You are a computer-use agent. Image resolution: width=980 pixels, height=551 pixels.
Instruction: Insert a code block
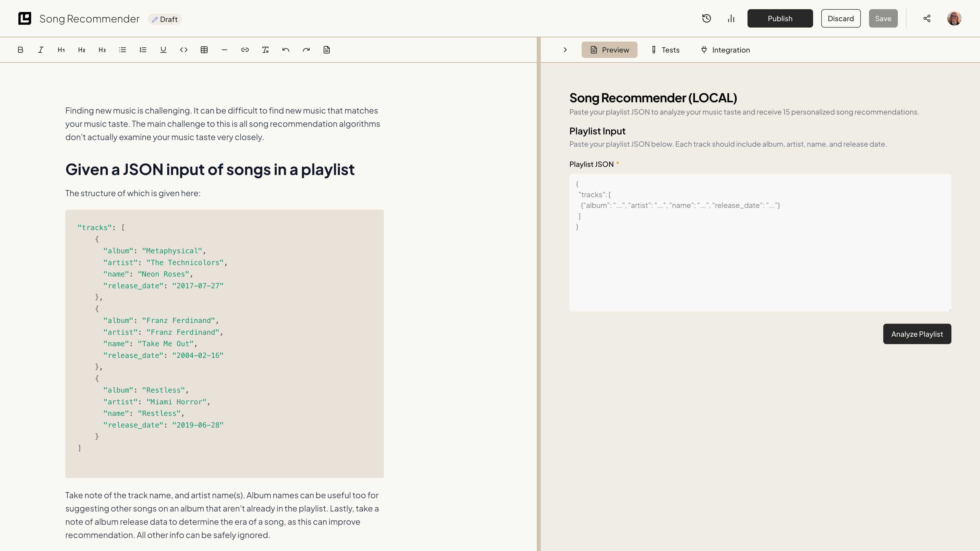tap(184, 50)
